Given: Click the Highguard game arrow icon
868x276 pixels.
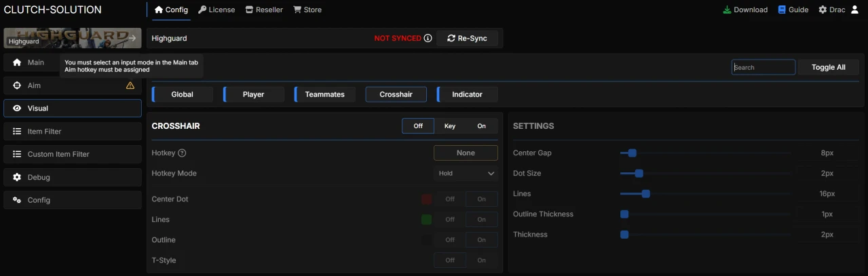Looking at the screenshot, I should (x=133, y=39).
